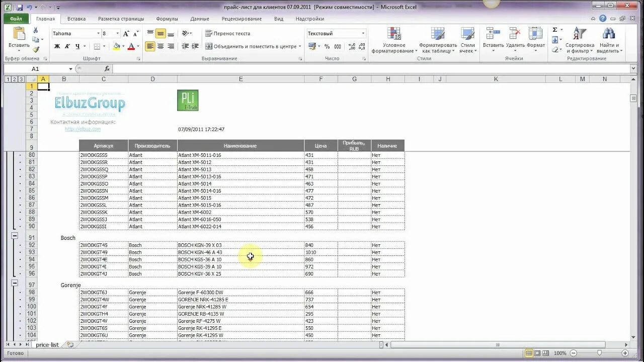Screen dimensions: 644x362
Task: Open Сортировка и фильтр menu
Action: point(580,40)
